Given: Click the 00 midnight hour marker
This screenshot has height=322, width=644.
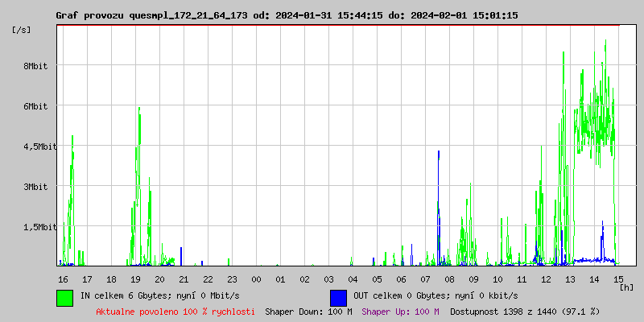Looking at the screenshot, I should [256, 279].
